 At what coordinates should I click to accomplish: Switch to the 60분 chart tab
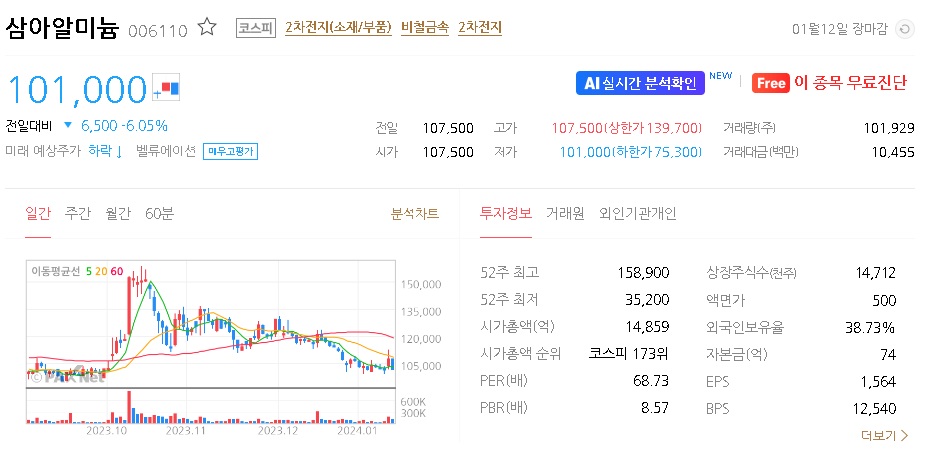click(160, 214)
